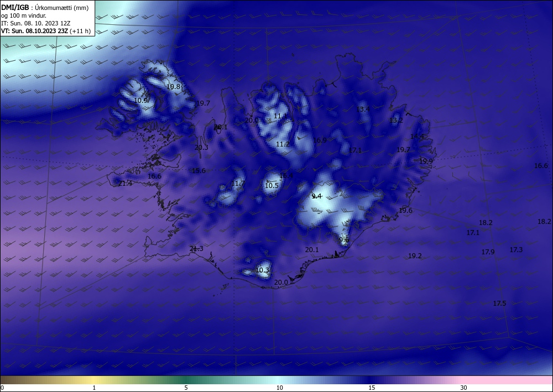Click the map value 21.3
The height and width of the screenshot is (392, 553).
[196, 249]
